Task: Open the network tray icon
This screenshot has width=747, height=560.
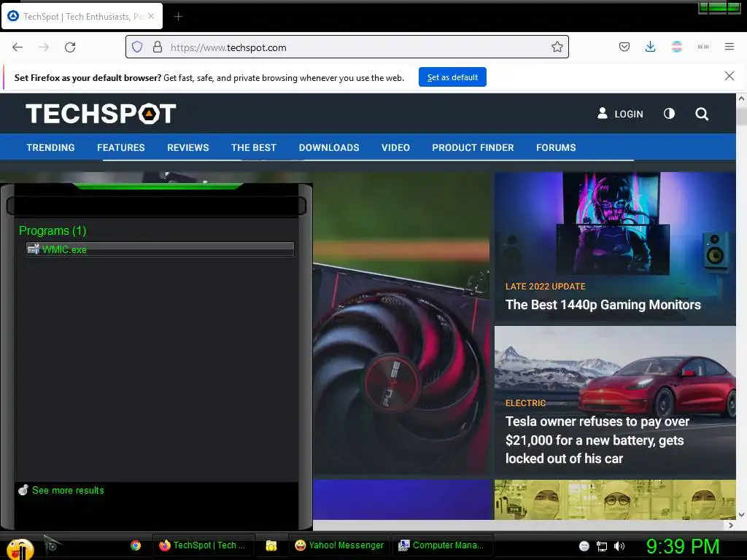Action: pos(602,546)
